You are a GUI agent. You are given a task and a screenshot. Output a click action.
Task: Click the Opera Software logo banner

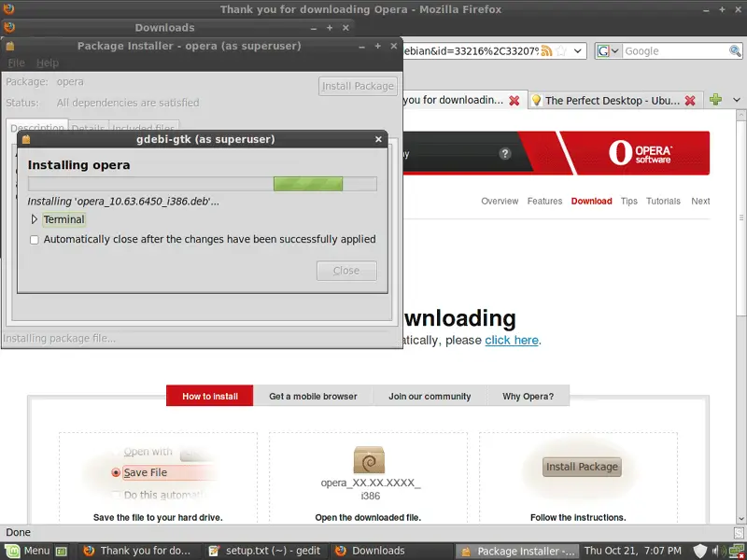[640, 153]
